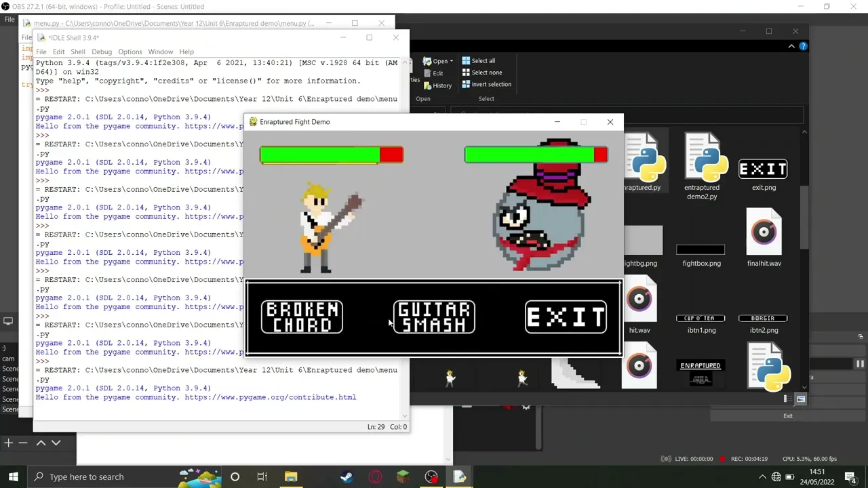Open the Debug menu in IDLE Shell
This screenshot has width=868, height=488.
point(102,52)
